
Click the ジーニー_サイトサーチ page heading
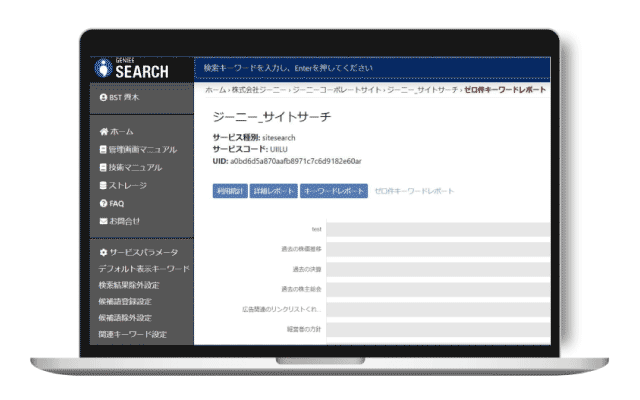(x=272, y=117)
